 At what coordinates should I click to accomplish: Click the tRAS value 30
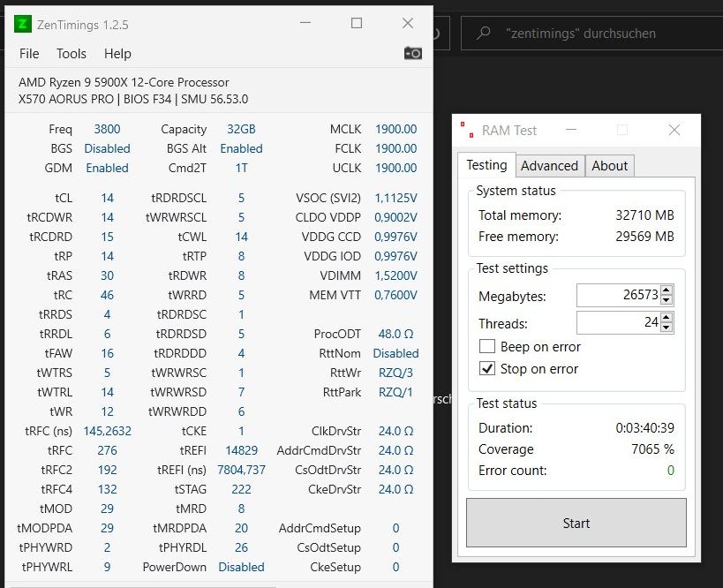(107, 275)
